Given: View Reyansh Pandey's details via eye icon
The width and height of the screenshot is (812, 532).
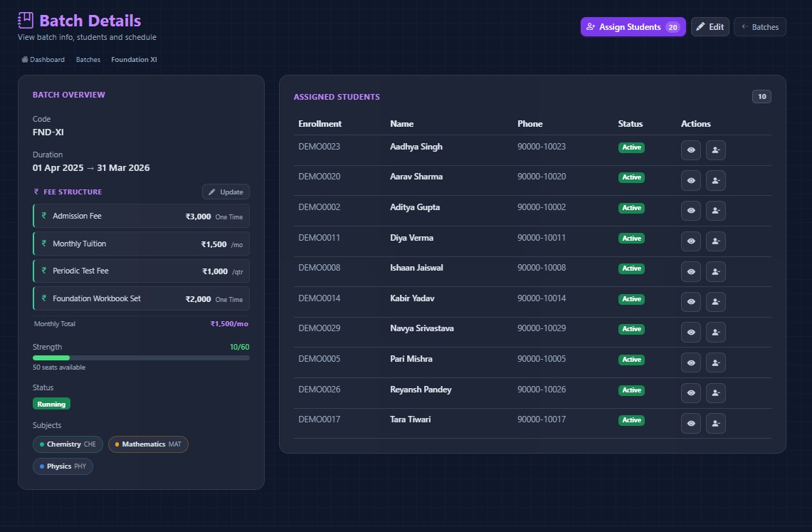Looking at the screenshot, I should point(691,392).
